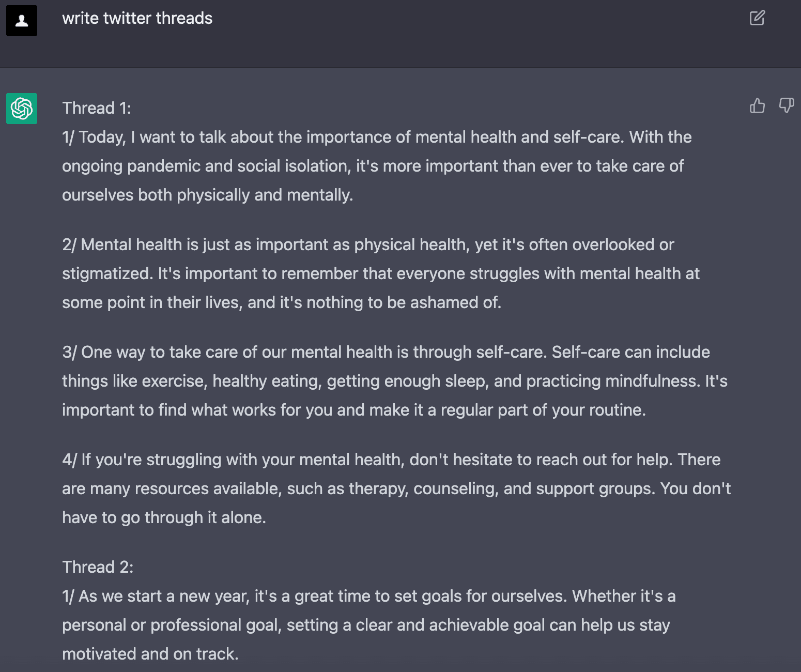Click the word 'mindfulness' in the third tweet
The image size is (801, 672).
click(x=652, y=381)
